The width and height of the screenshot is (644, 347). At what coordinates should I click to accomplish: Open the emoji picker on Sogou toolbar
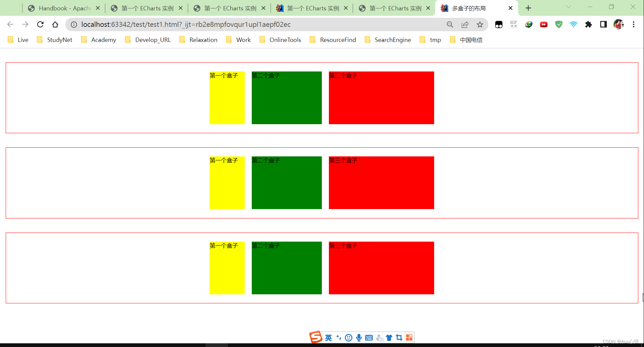[349, 338]
